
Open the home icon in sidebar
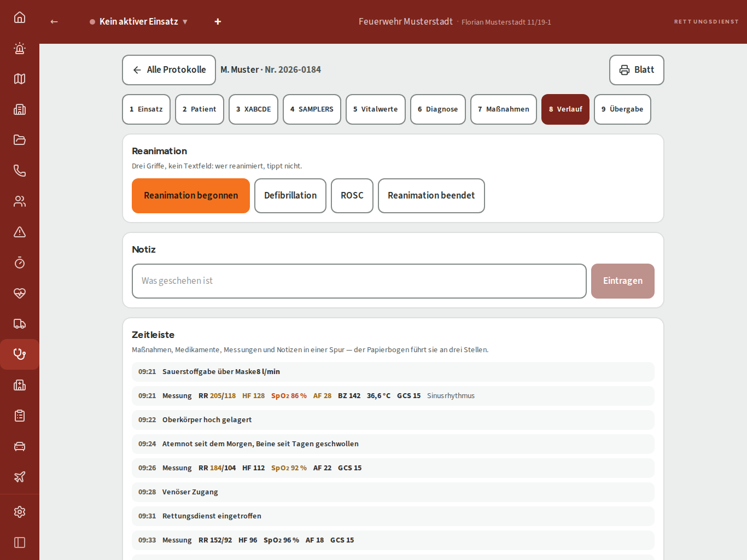20,17
